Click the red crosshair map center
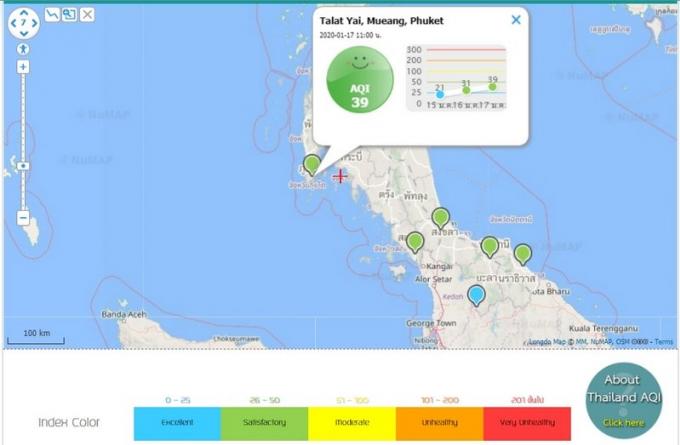The width and height of the screenshot is (680, 445). (340, 176)
